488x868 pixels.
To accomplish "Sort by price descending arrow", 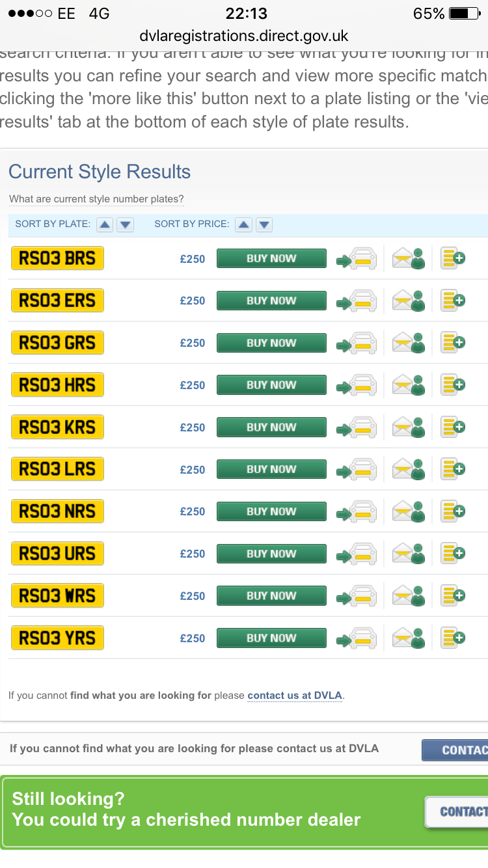I will [x=264, y=224].
